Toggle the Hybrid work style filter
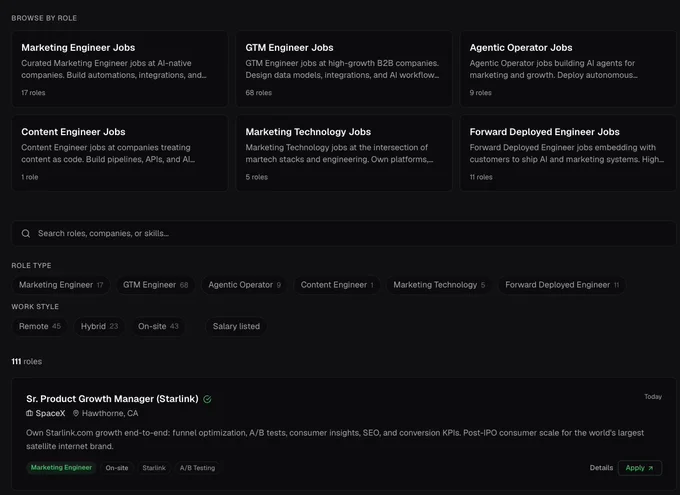 tap(99, 326)
